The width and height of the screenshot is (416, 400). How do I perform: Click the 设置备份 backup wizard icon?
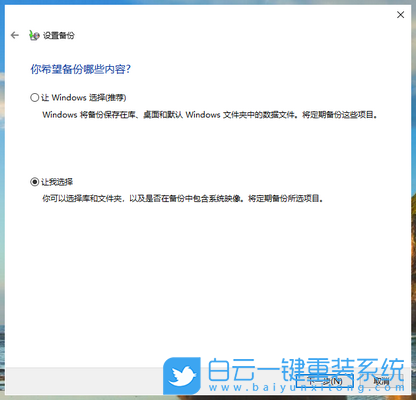34,35
